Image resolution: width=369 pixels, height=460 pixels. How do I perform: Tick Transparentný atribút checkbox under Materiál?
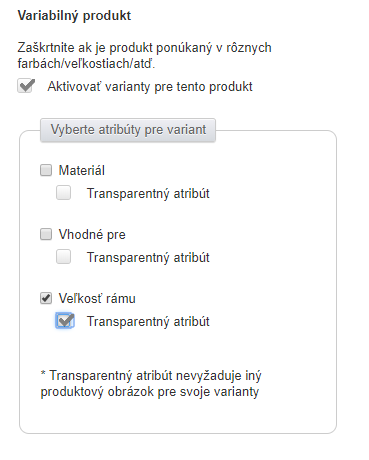63,193
